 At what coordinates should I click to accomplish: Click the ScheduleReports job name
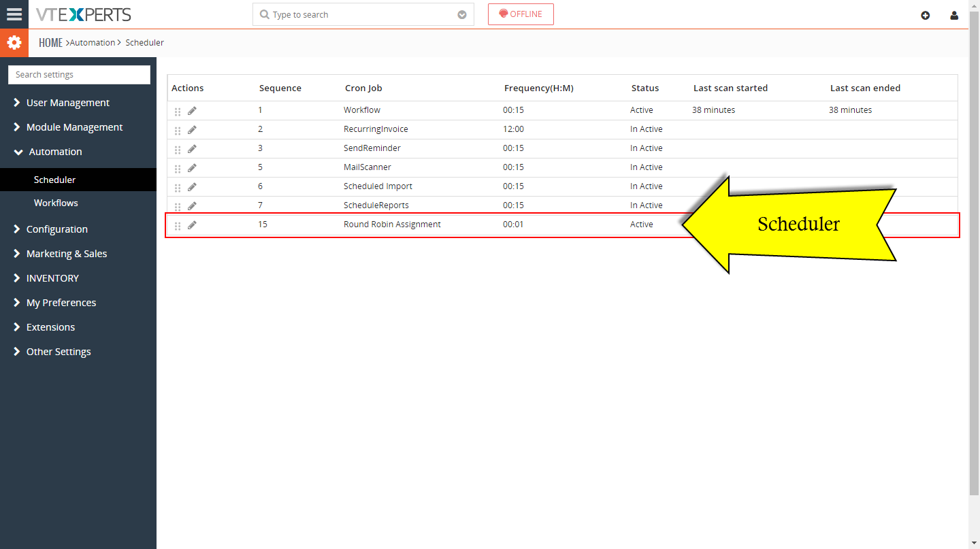point(376,205)
